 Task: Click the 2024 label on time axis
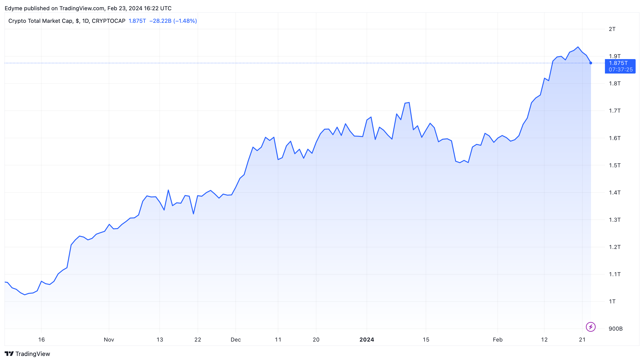tap(366, 339)
